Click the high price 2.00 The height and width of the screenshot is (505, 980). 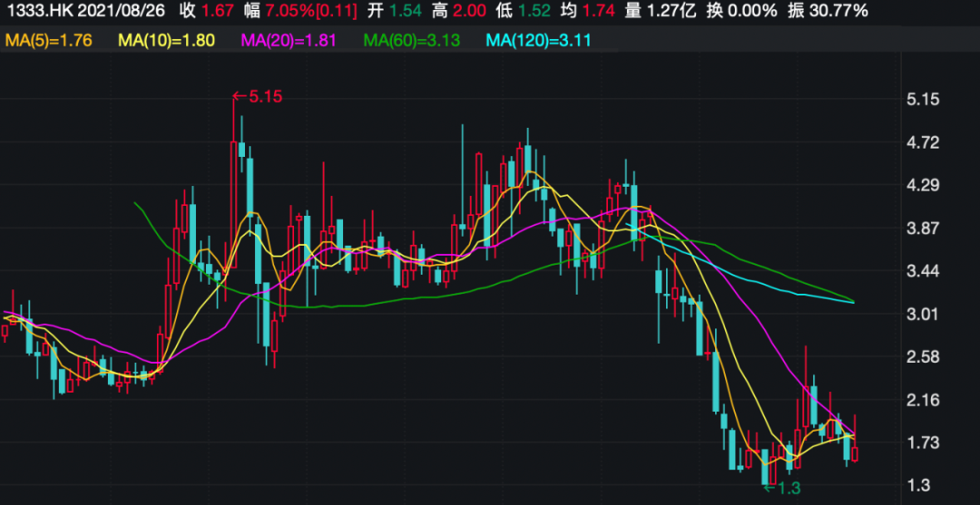pyautogui.click(x=467, y=11)
